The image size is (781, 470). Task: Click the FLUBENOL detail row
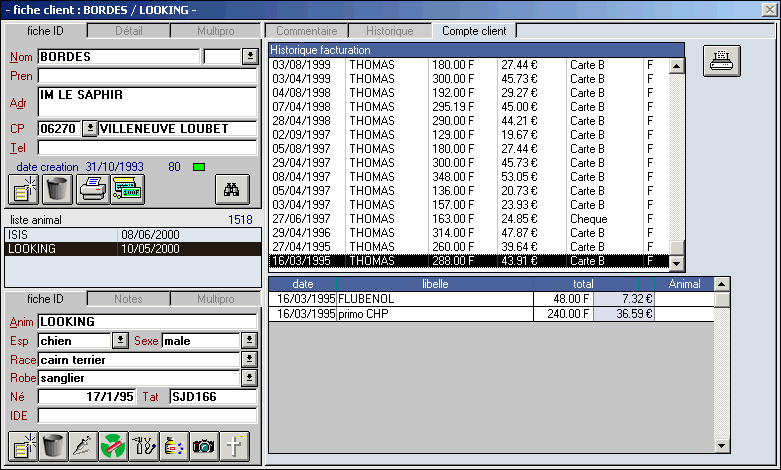point(491,299)
